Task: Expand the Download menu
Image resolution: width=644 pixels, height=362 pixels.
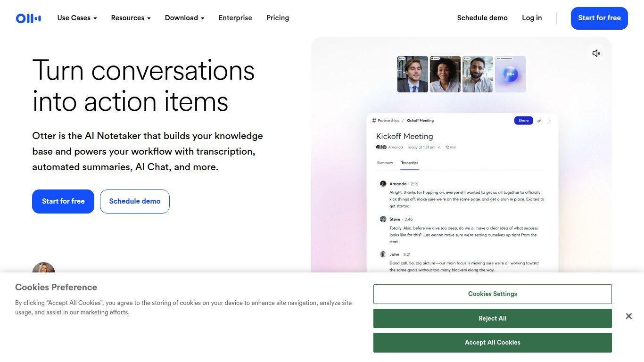Action: click(x=184, y=18)
